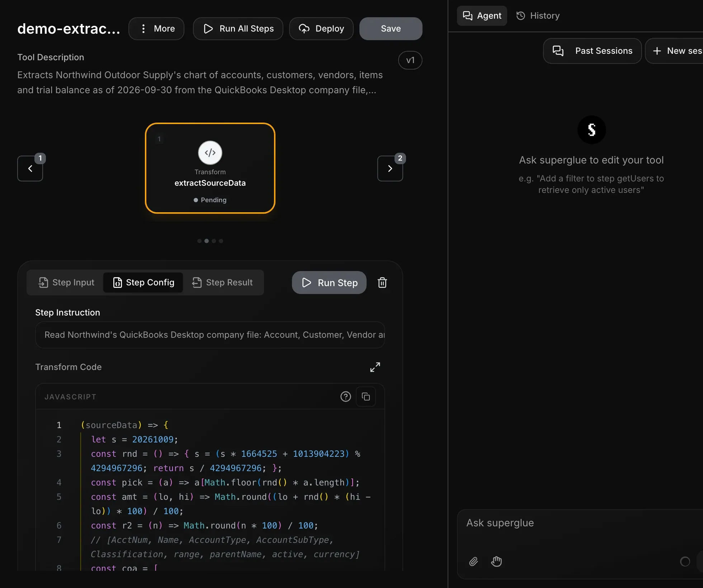Click the hand icon in chat box
703x588 pixels.
[496, 561]
